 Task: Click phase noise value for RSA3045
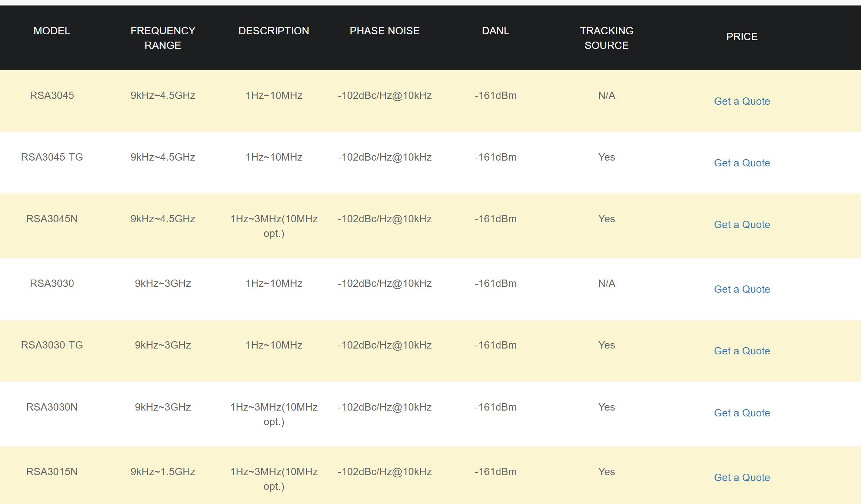(x=385, y=95)
